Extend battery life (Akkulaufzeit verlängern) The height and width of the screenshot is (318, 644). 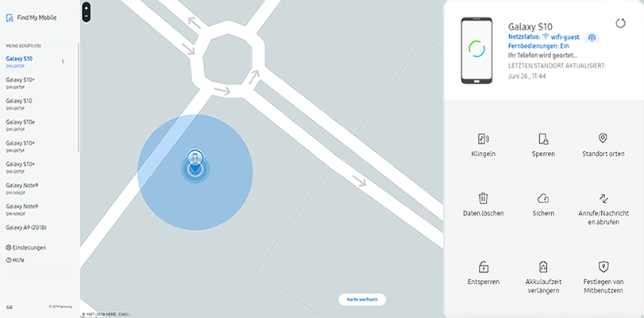[543, 277]
